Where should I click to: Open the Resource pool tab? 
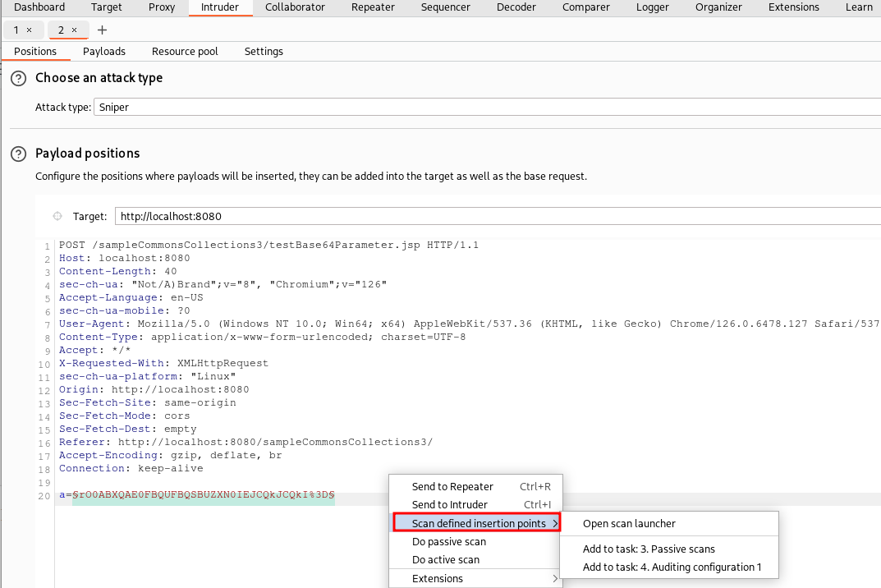(185, 51)
